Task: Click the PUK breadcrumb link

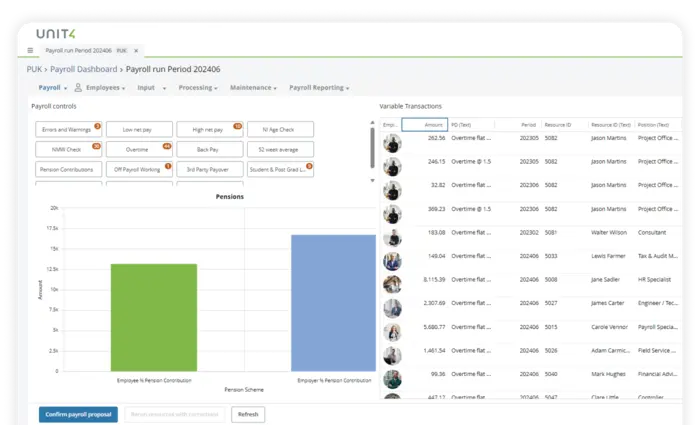Action: point(34,69)
